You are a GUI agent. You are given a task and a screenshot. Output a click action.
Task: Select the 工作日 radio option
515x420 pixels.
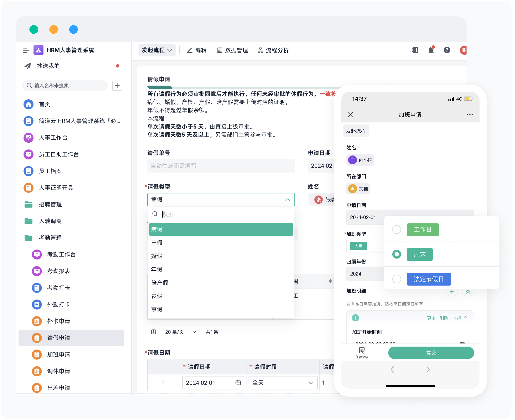click(397, 229)
